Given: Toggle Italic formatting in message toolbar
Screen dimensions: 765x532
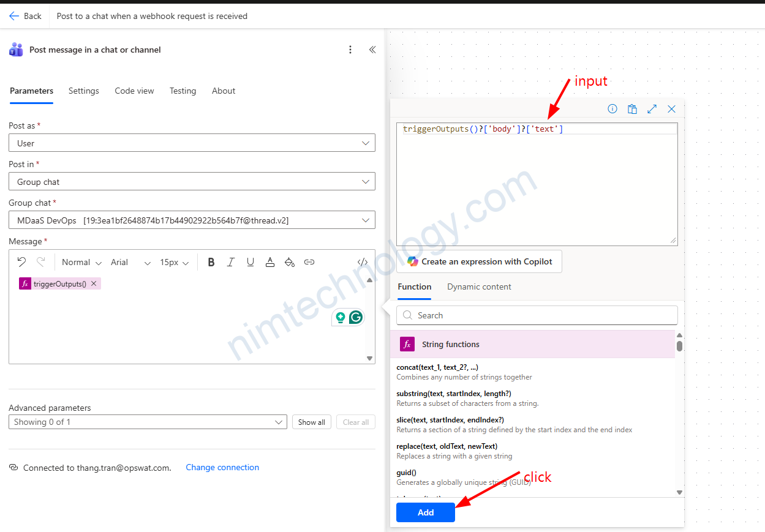Looking at the screenshot, I should (x=231, y=262).
